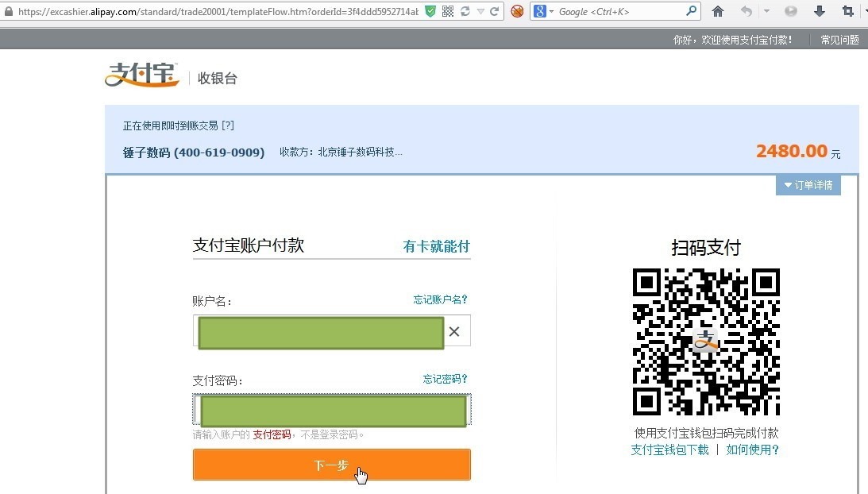Click the padlock site security icon

[8, 11]
